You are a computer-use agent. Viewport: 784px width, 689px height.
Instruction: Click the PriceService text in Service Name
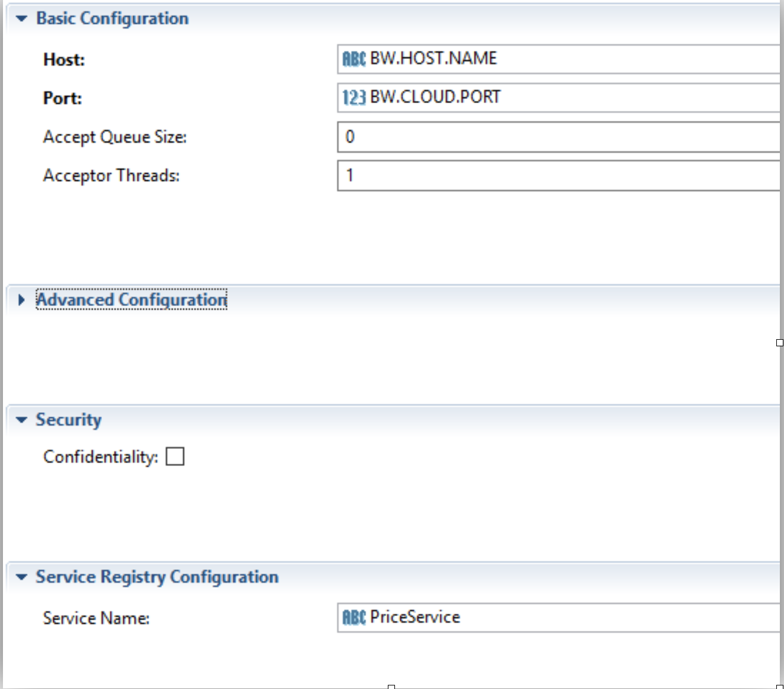pos(415,617)
